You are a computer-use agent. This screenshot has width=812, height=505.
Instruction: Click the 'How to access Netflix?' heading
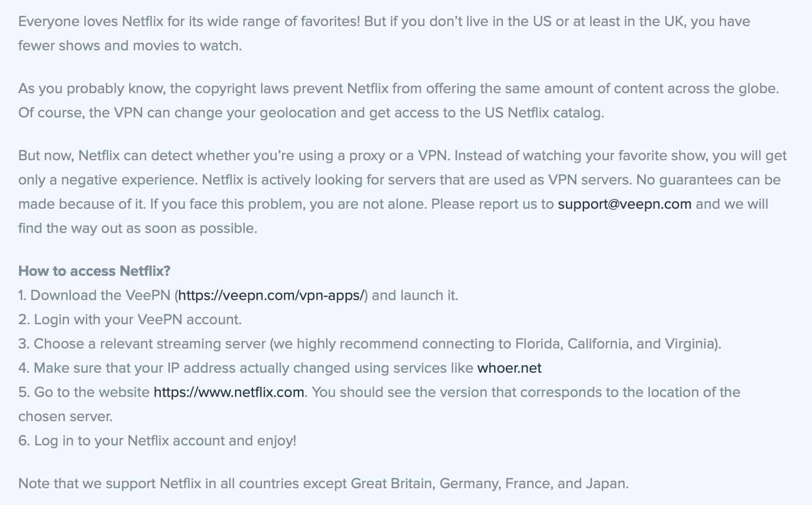click(94, 271)
